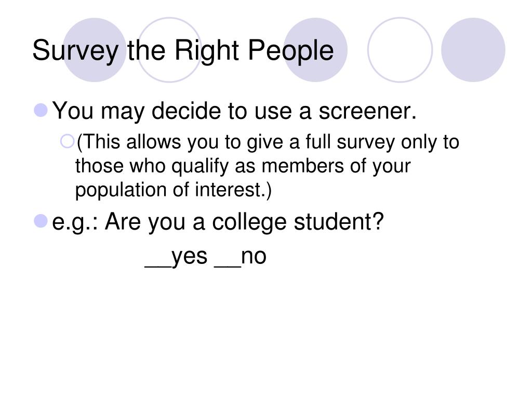Click the 'e.g.:' prefix in the second bullet
Image resolution: width=532 pixels, height=399 pixels.
point(75,223)
